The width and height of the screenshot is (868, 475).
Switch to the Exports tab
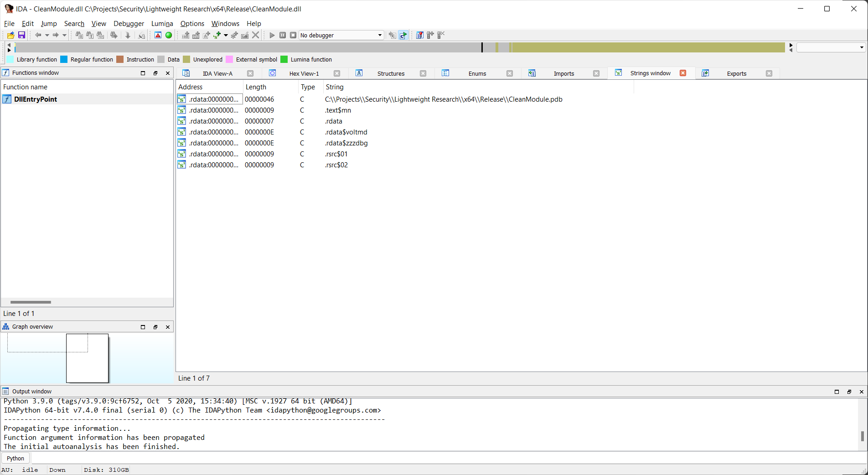[x=737, y=73]
